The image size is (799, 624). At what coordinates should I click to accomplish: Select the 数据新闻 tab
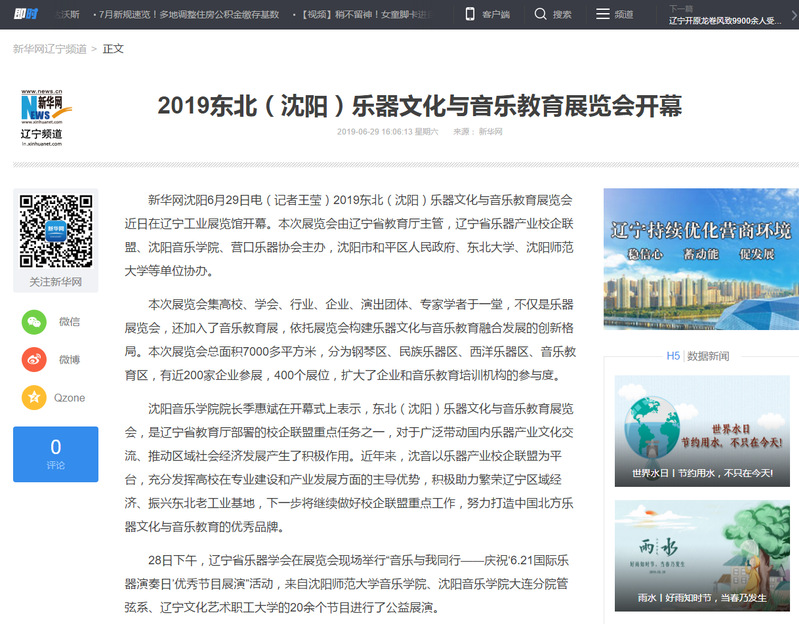tap(708, 356)
